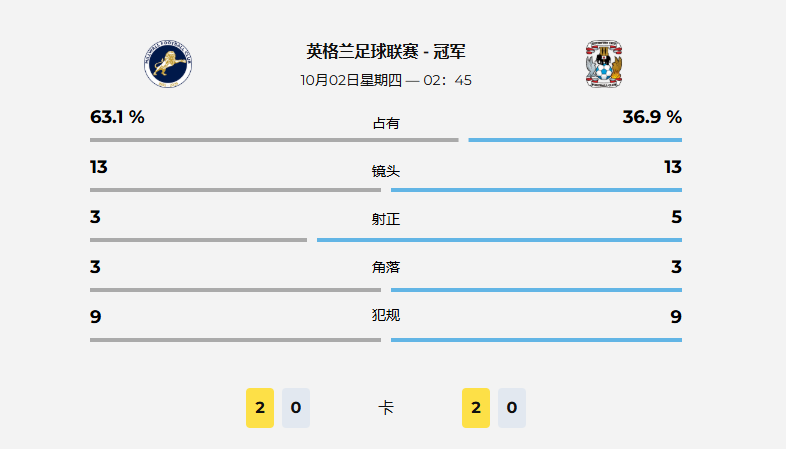The width and height of the screenshot is (786, 449).
Task: Click the right team's yellow card badge
Action: coord(476,408)
